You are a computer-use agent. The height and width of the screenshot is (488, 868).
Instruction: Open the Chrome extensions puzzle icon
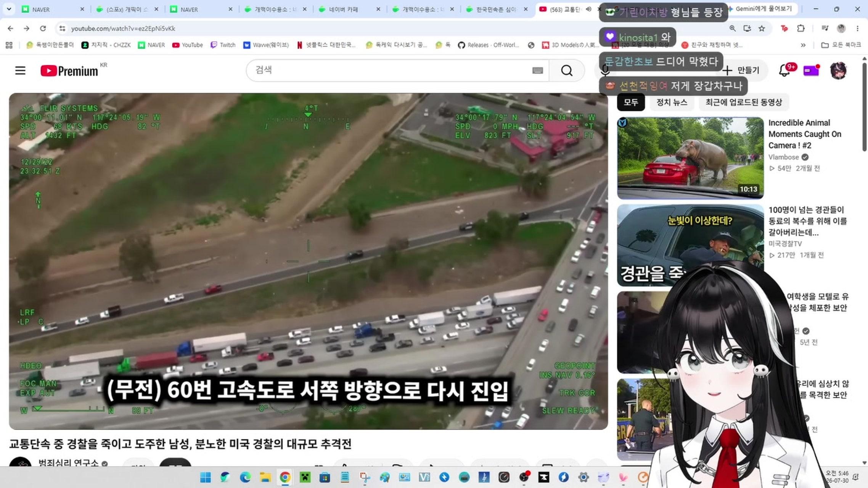pyautogui.click(x=801, y=28)
